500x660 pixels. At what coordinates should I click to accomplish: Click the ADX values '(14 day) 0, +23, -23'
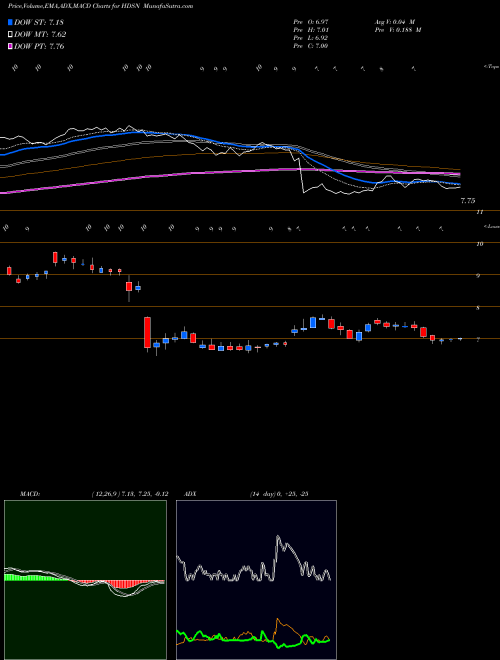(x=279, y=494)
